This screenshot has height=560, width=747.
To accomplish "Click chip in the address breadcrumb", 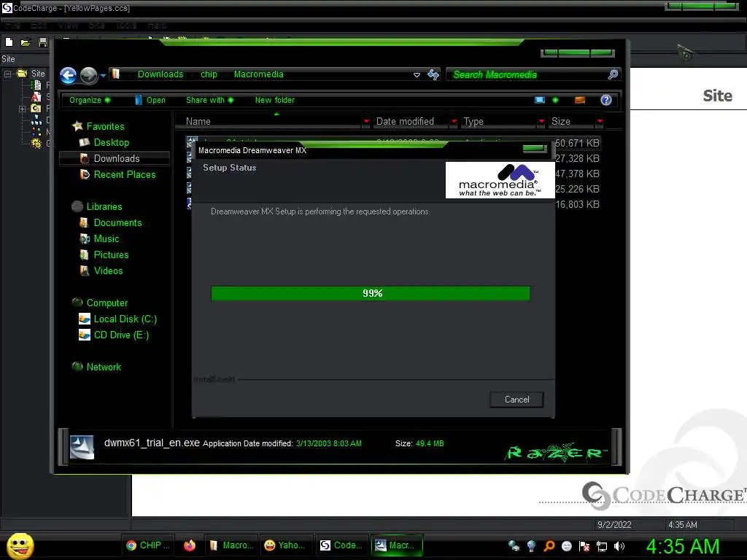I will [x=209, y=74].
